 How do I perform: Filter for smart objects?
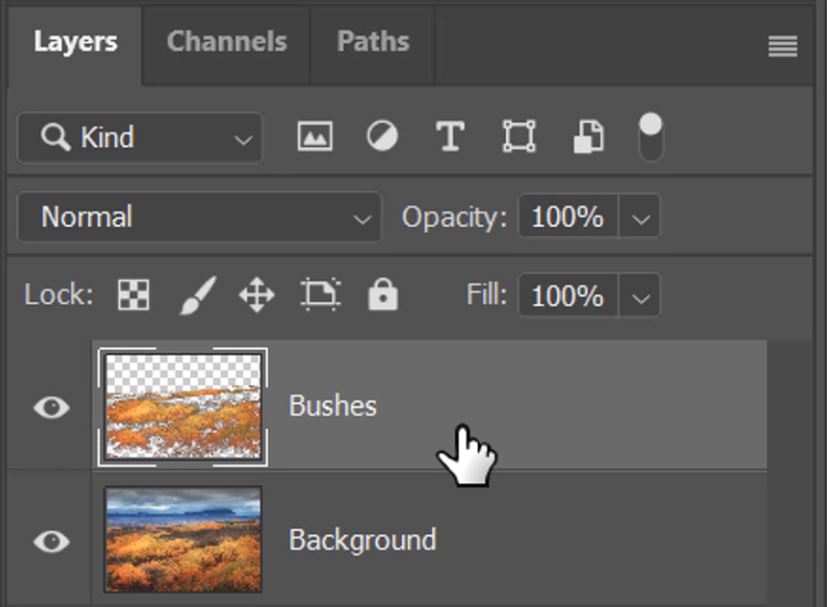[x=587, y=137]
